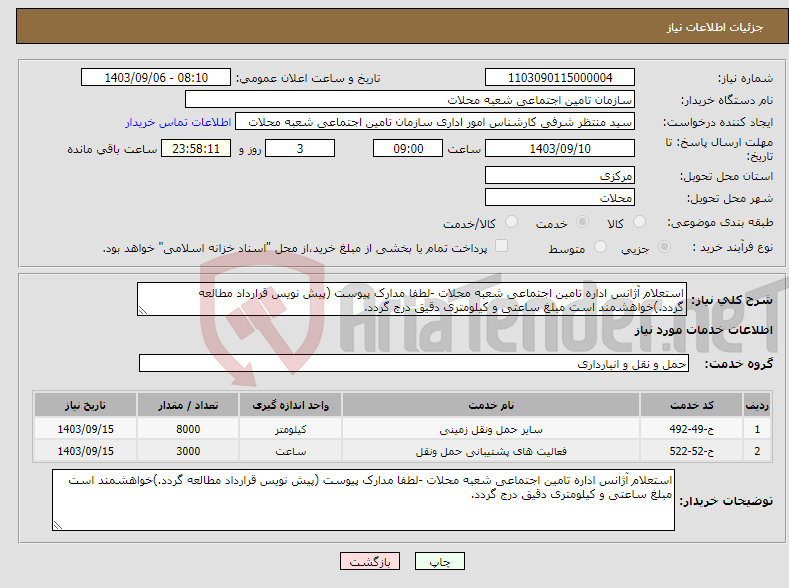The width and height of the screenshot is (789, 588).
Task: Click the نام خدمت column header
Action: tap(491, 405)
